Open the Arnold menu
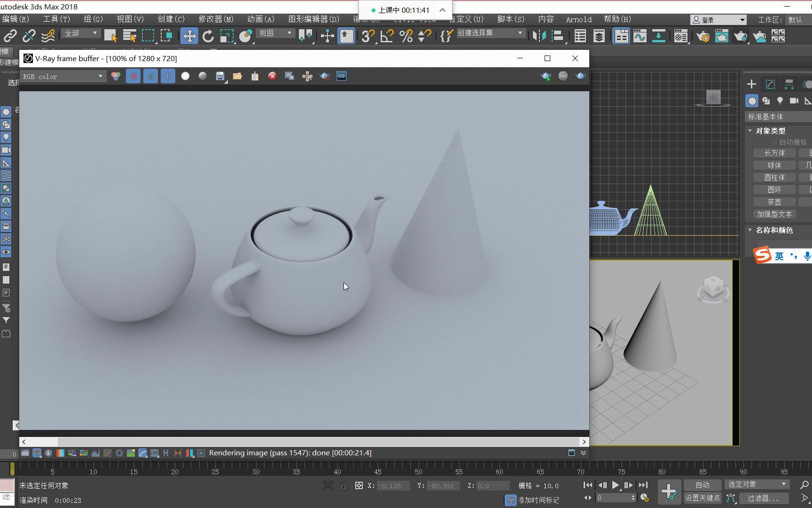 tap(578, 19)
